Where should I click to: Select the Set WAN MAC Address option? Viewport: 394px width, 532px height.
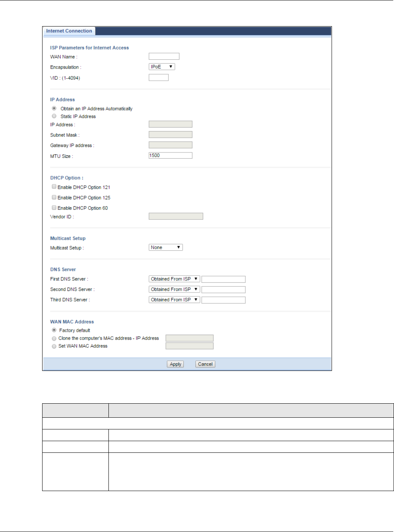point(54,346)
